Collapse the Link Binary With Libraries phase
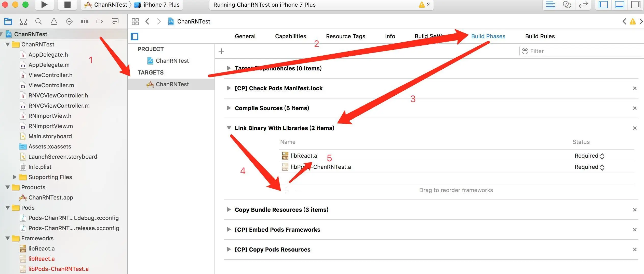The height and width of the screenshot is (274, 644). point(229,128)
